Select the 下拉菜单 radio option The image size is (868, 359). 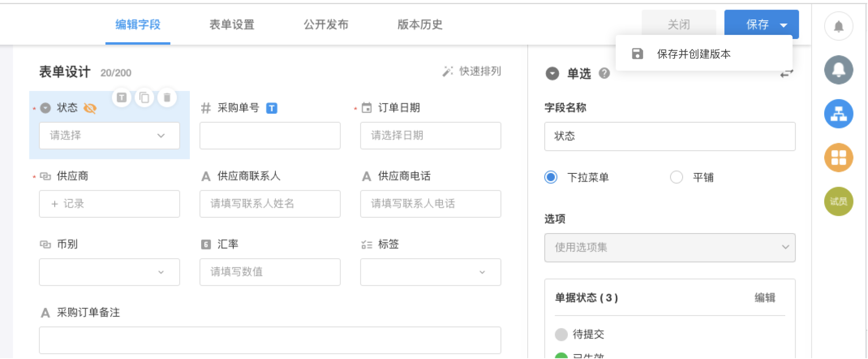coord(551,177)
